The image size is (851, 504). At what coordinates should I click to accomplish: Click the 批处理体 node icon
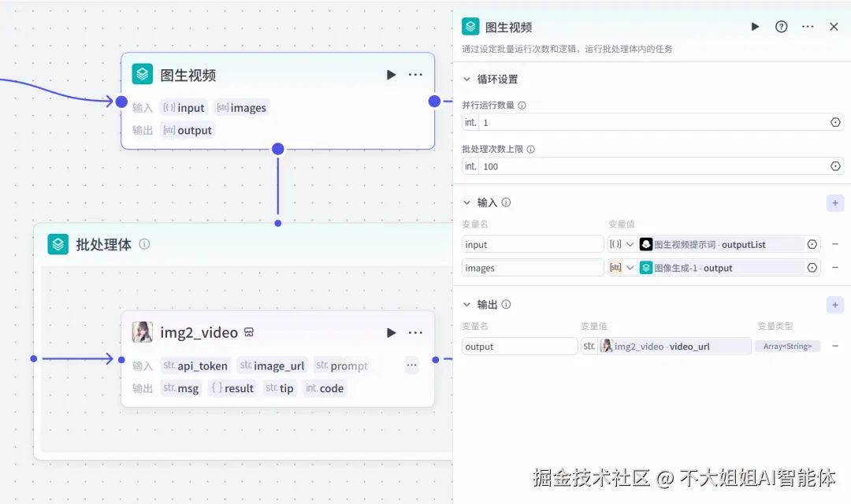coord(57,244)
